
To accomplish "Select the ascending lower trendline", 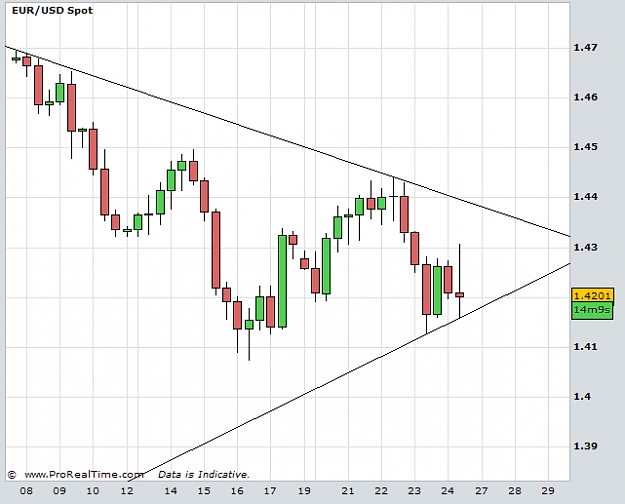I will click(x=349, y=372).
